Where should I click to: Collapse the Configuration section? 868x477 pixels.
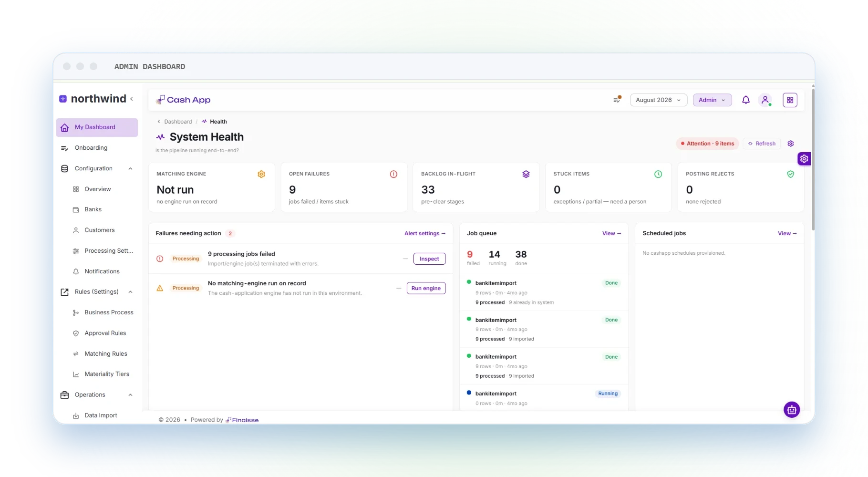tap(130, 168)
